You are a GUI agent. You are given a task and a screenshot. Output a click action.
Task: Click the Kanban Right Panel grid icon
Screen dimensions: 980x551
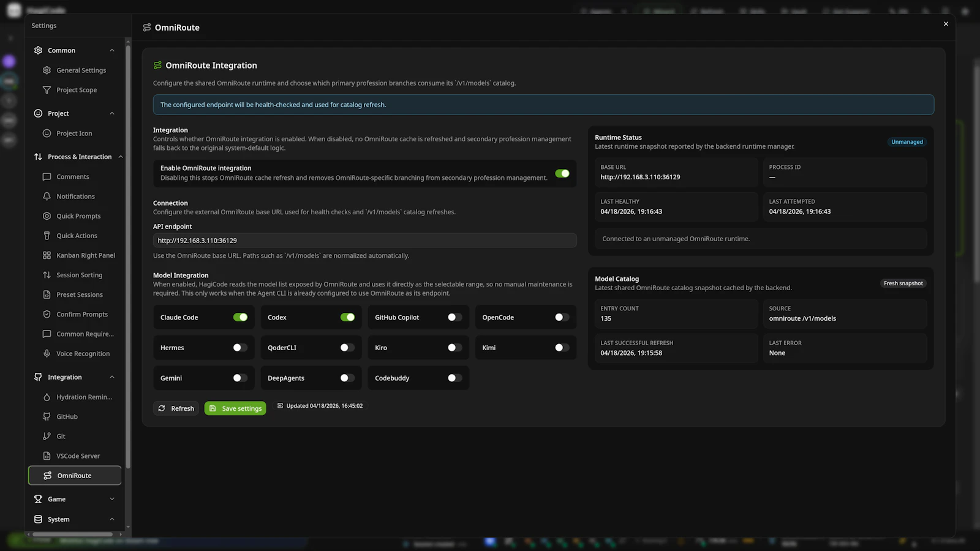click(x=47, y=255)
